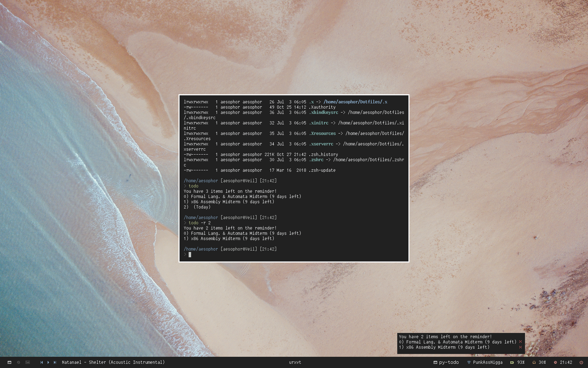Click x86 Assembly Midterm in popup

tap(444, 347)
